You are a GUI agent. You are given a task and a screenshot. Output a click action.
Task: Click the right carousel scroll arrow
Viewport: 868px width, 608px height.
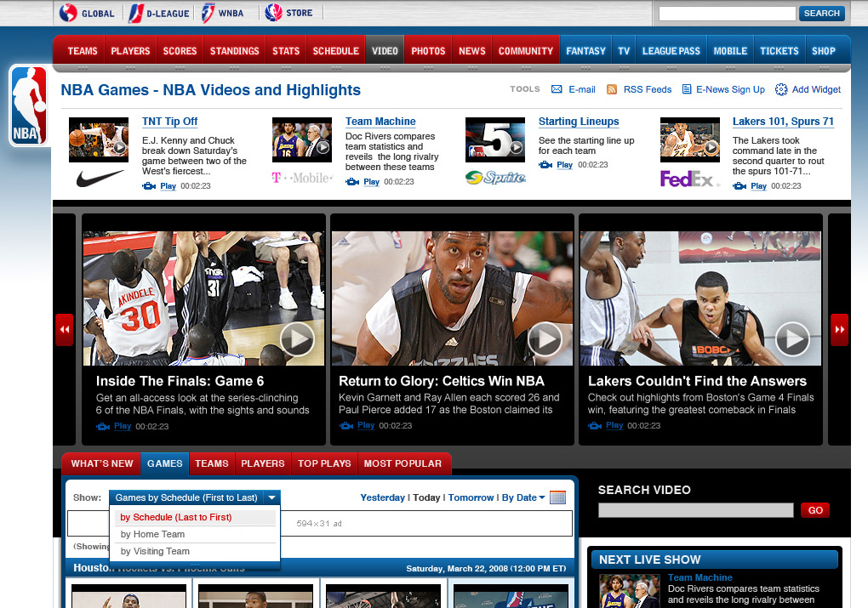click(x=839, y=330)
